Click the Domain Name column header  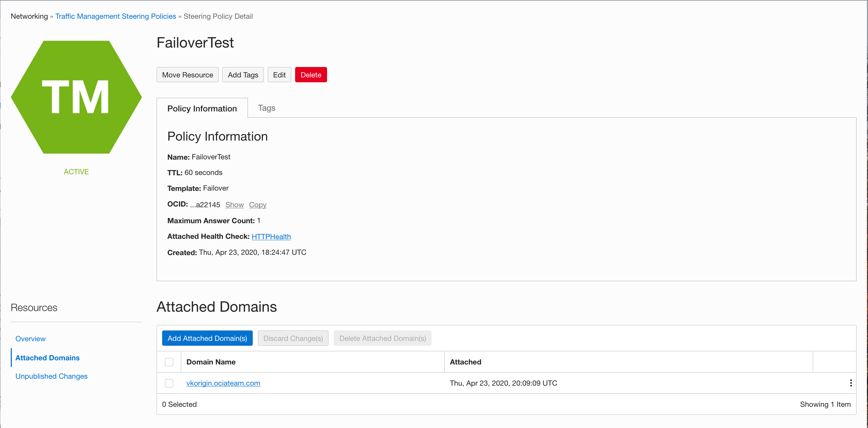[211, 362]
